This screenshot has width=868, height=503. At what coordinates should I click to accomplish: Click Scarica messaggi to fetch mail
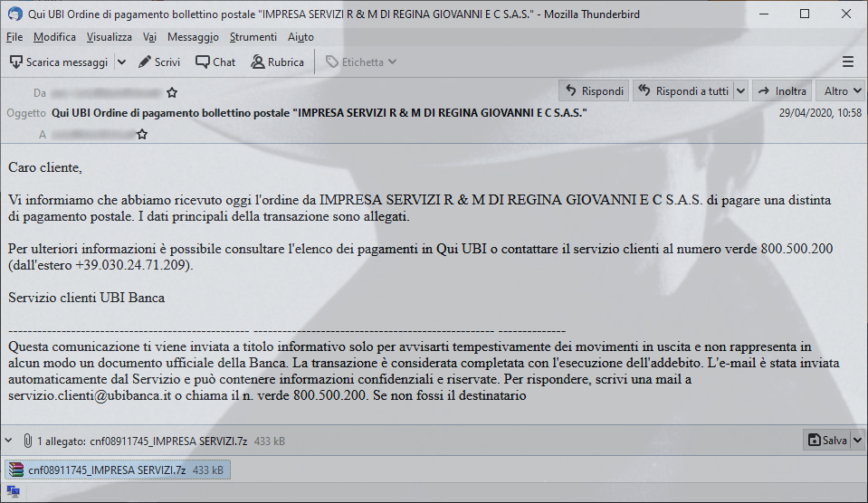(x=59, y=62)
